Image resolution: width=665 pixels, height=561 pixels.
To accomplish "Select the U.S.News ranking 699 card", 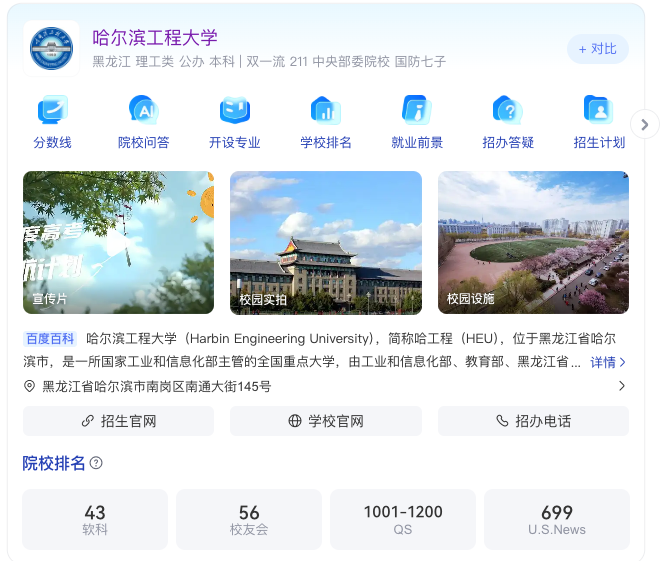I will (557, 519).
